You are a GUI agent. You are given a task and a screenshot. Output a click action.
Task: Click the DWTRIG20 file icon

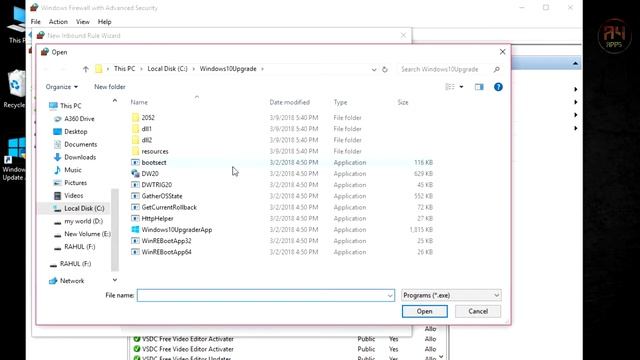135,185
